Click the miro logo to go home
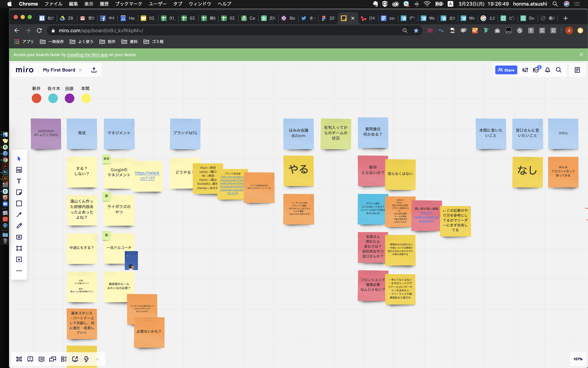Image resolution: width=588 pixels, height=368 pixels. click(24, 70)
